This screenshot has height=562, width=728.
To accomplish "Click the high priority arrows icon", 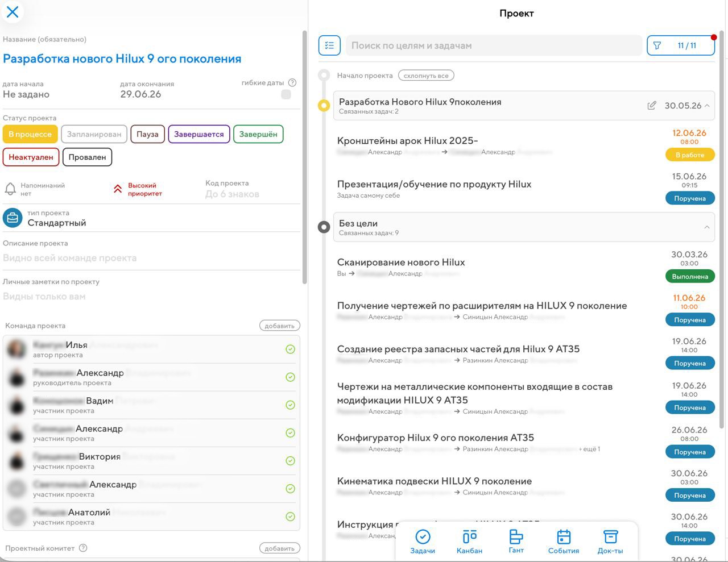I will [118, 189].
